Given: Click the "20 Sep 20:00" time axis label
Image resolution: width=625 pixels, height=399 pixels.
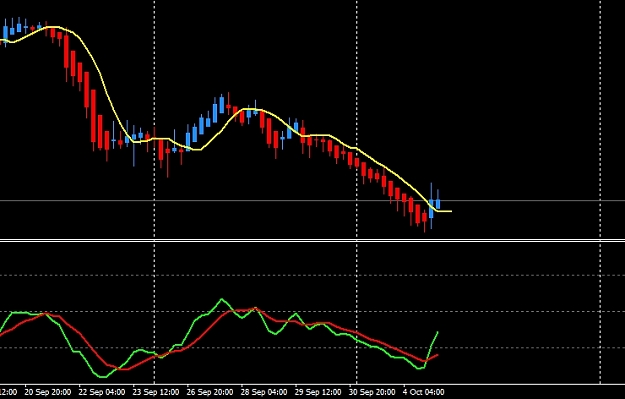Looking at the screenshot, I should pos(48,392).
